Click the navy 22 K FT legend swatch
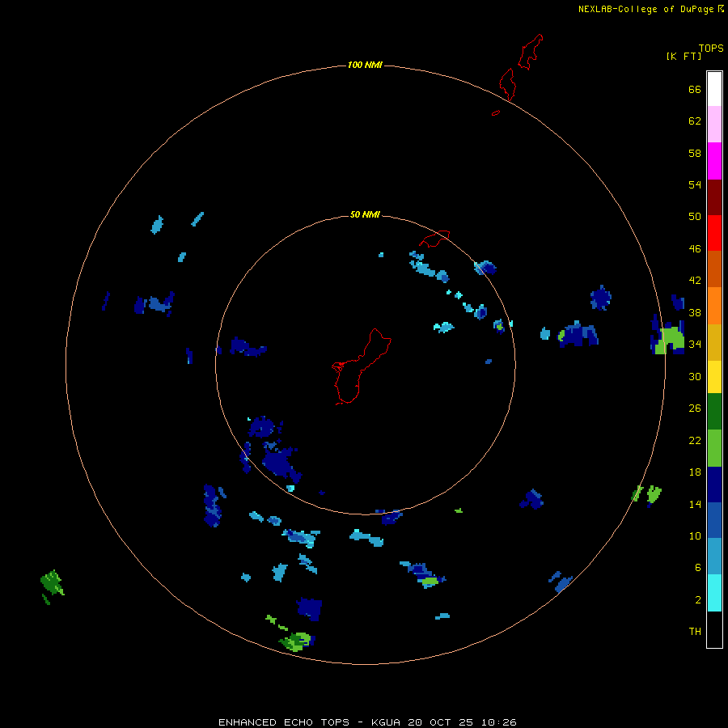This screenshot has height=728, width=728. click(714, 485)
